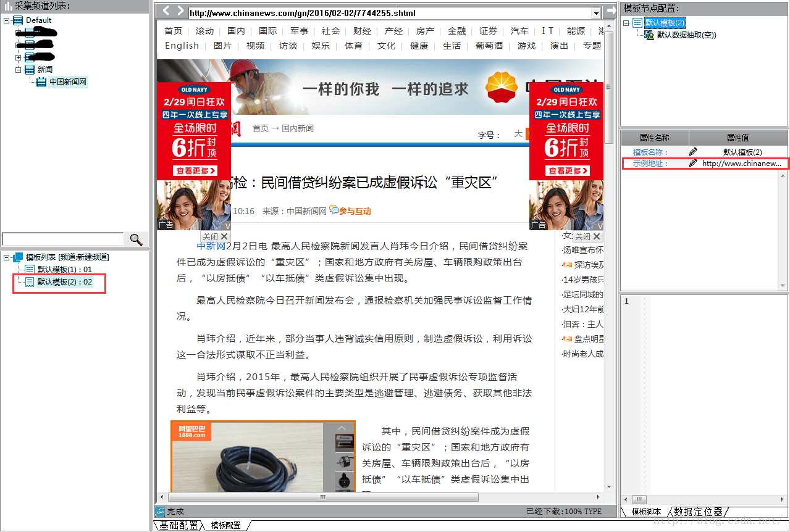The width and height of the screenshot is (790, 532).
Task: Click the 默认模板(1) template icon
Action: pos(30,270)
